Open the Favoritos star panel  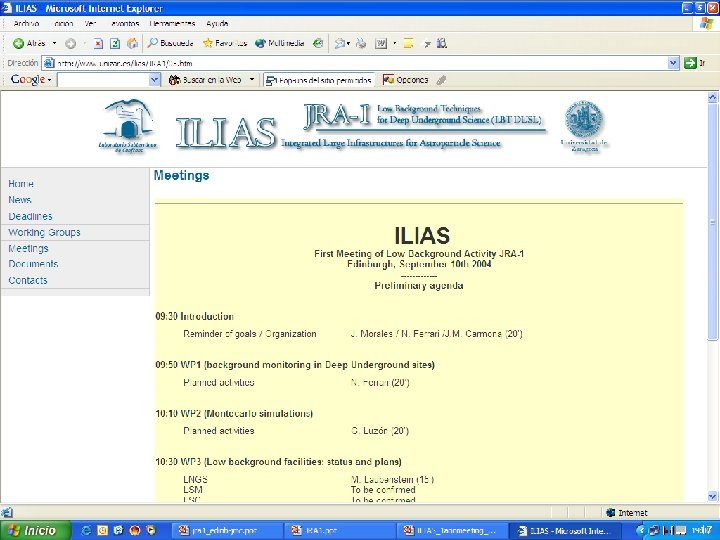coord(225,43)
